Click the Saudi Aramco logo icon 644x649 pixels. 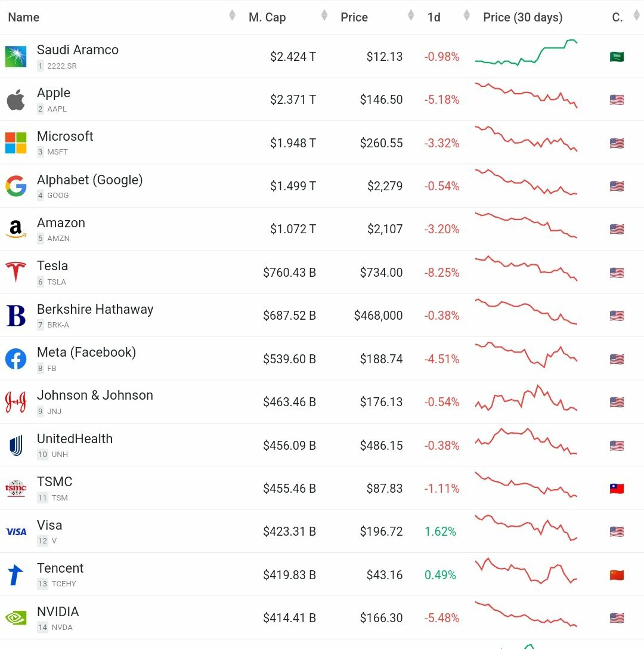16,57
